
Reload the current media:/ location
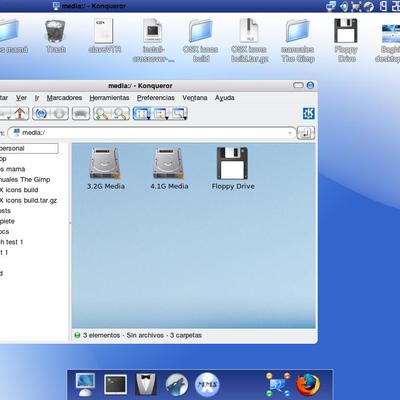coord(41,114)
